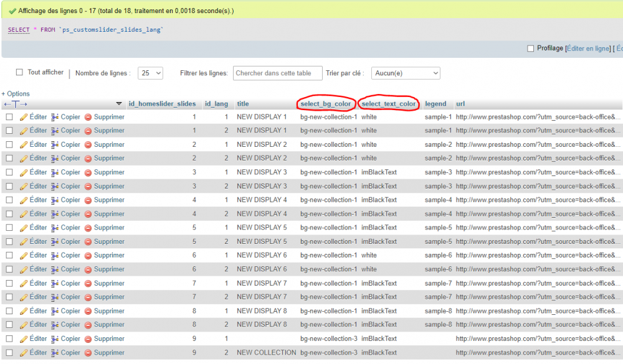Click the pencil icon for NEW DISPLAY 8, id_lang 2
The image size is (623, 364).
[x=24, y=325]
